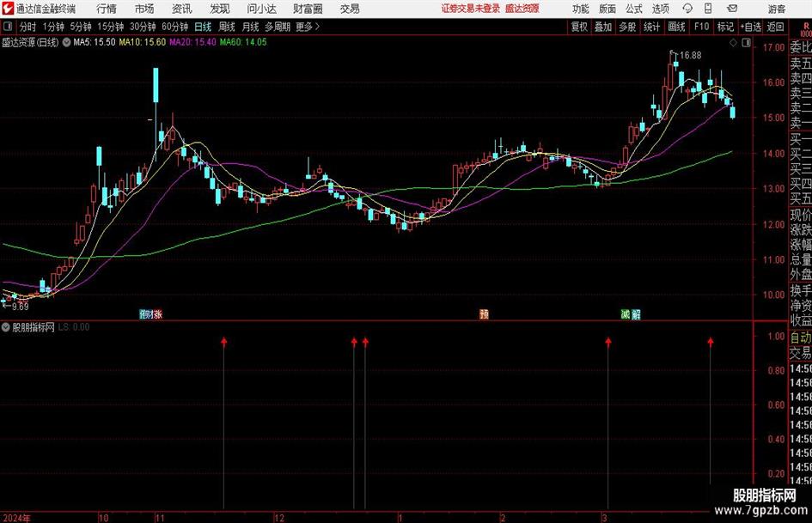Click the 统计 statistics button
The height and width of the screenshot is (523, 812).
pos(651,27)
